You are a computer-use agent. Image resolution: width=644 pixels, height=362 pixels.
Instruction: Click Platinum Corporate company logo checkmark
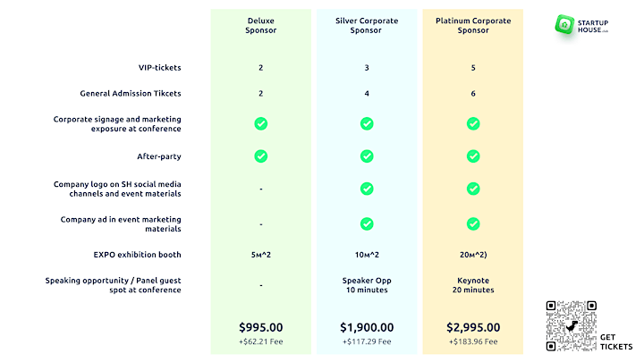point(473,189)
